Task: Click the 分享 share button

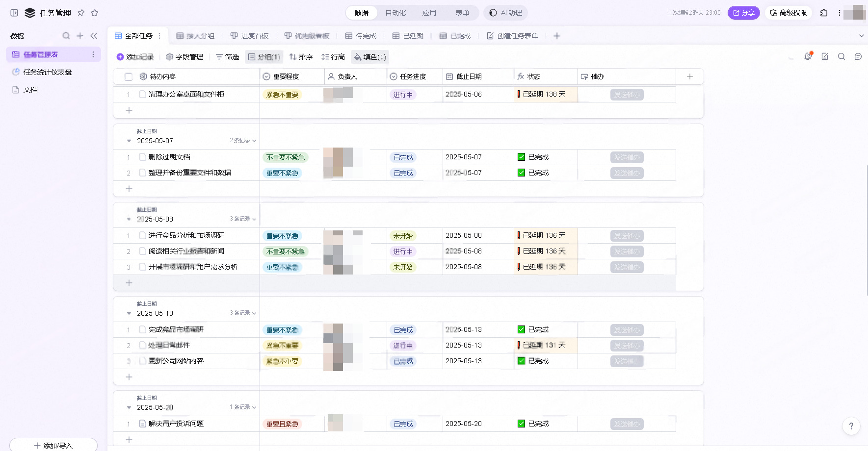Action: 743,13
